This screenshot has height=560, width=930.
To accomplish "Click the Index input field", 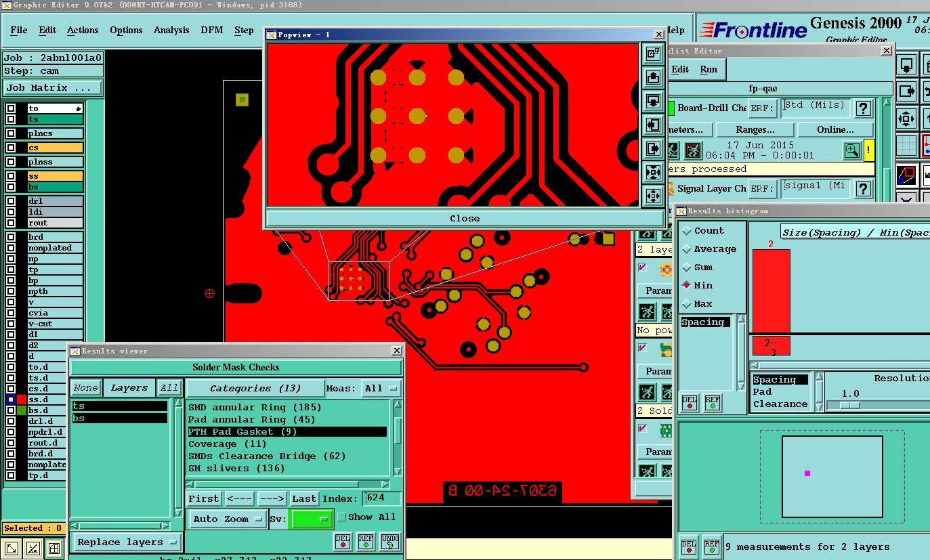I will point(381,499).
